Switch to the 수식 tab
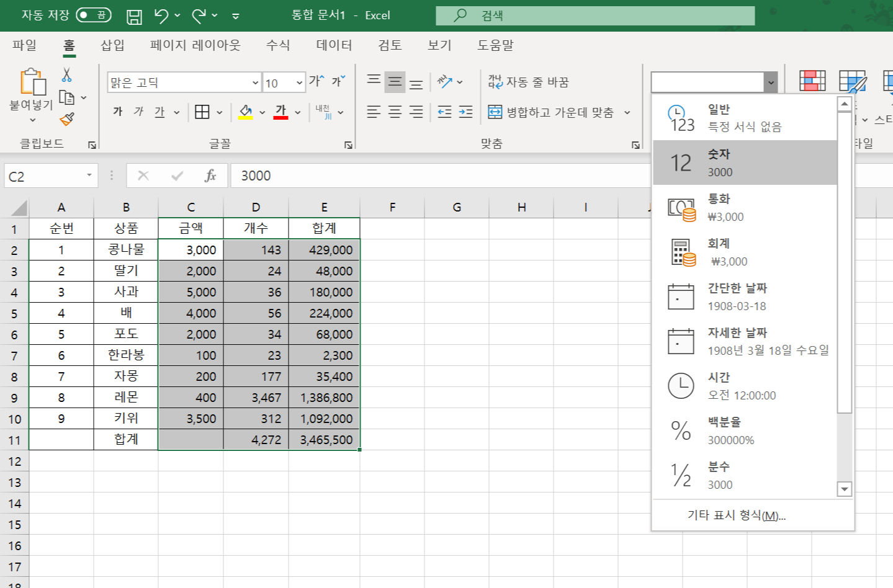 278,45
